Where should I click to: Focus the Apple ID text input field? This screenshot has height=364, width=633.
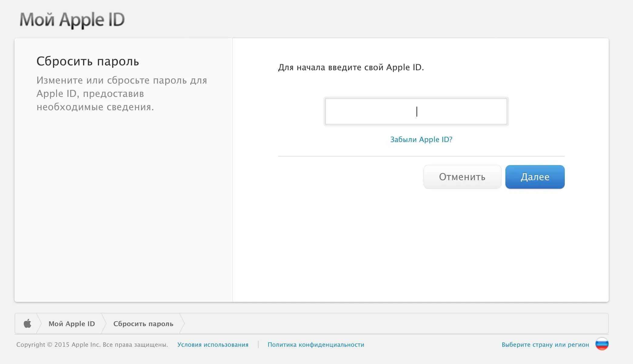pyautogui.click(x=416, y=111)
